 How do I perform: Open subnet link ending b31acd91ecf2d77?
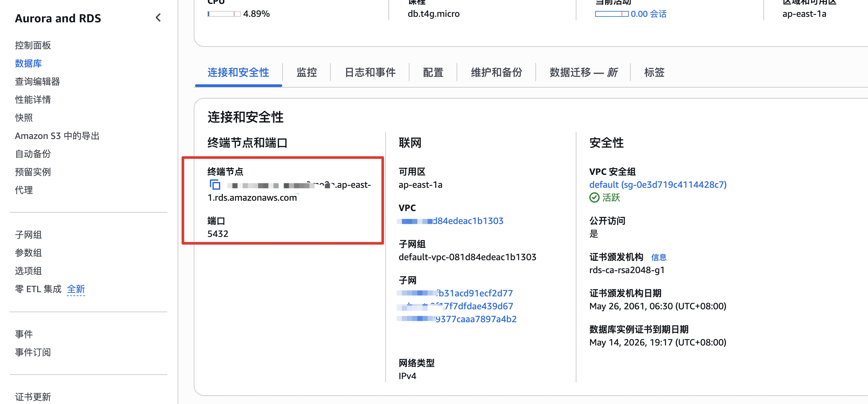pos(455,293)
